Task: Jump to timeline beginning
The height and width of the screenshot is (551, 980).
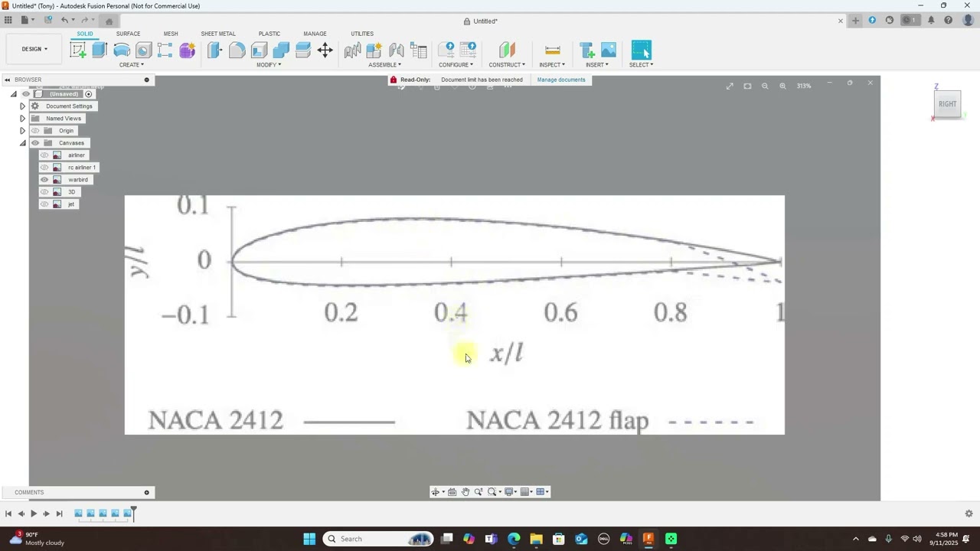Action: [x=8, y=514]
